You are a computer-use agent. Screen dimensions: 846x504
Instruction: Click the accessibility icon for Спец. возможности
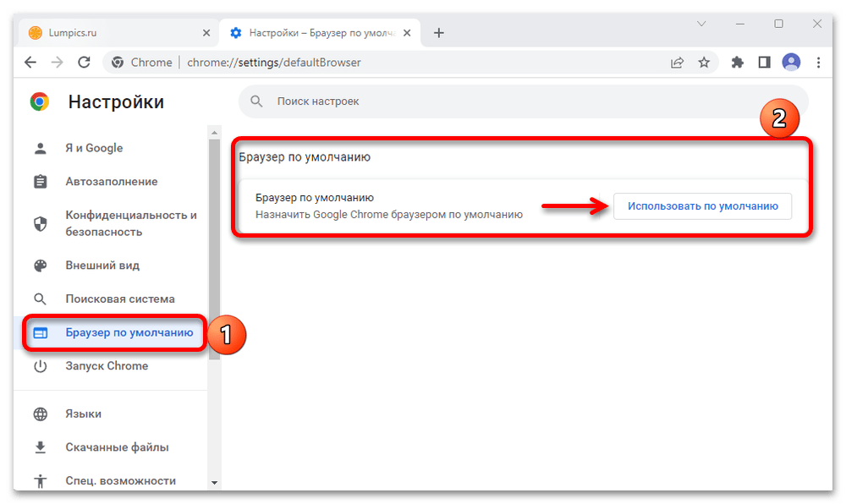(x=41, y=481)
